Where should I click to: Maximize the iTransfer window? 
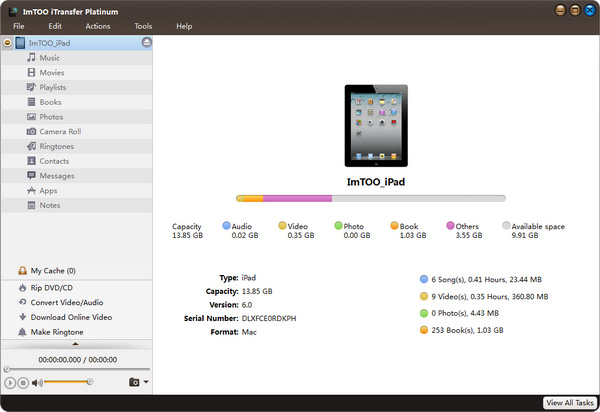[x=575, y=10]
